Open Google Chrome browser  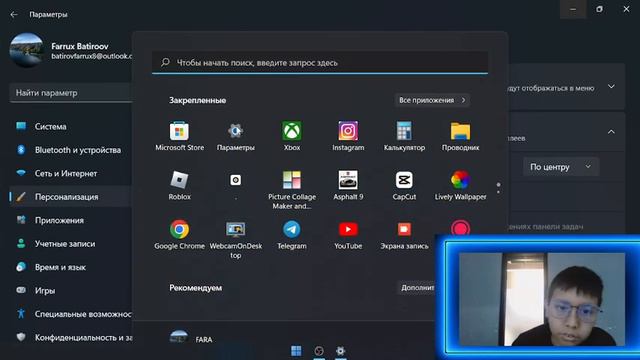click(179, 235)
